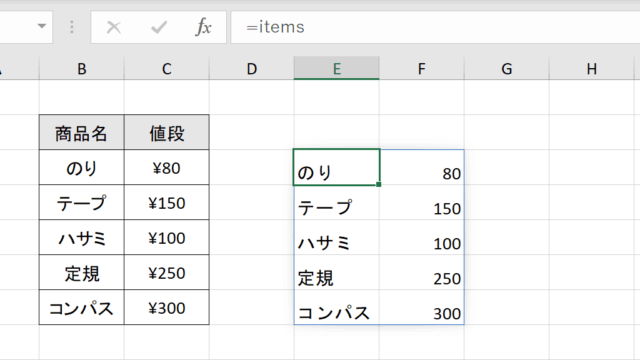Click the formula bar Cancel X icon

(113, 27)
